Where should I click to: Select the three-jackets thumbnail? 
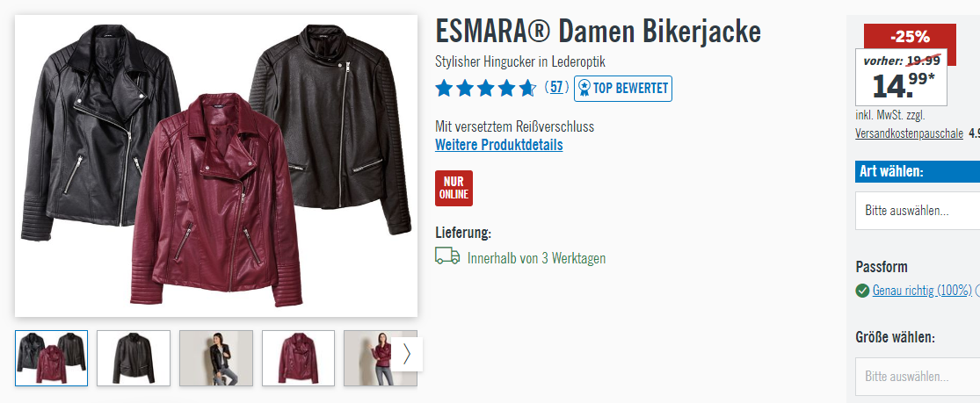[x=51, y=358]
